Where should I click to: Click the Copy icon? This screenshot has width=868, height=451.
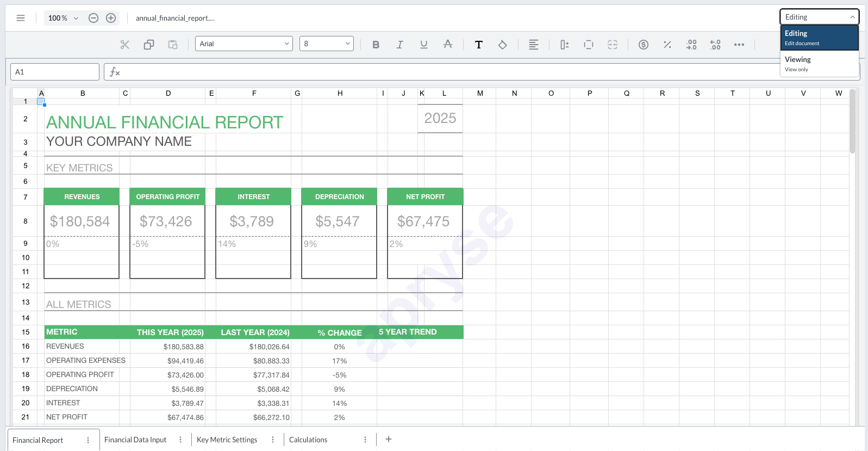(x=149, y=45)
